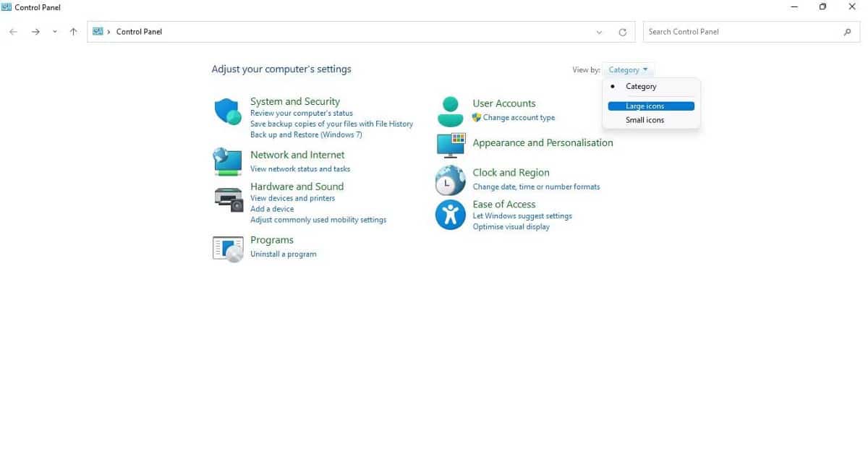
Task: Click the Control Panel breadcrumb in address bar
Action: click(x=139, y=32)
